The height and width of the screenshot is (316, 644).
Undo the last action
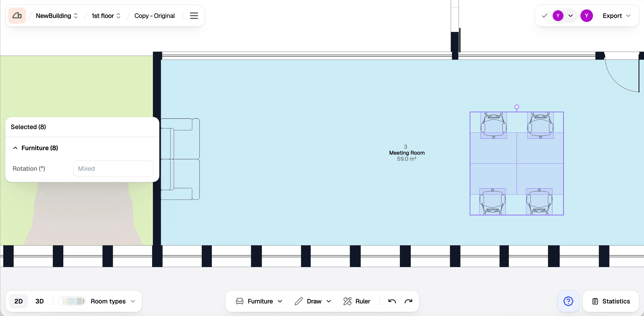tap(392, 301)
